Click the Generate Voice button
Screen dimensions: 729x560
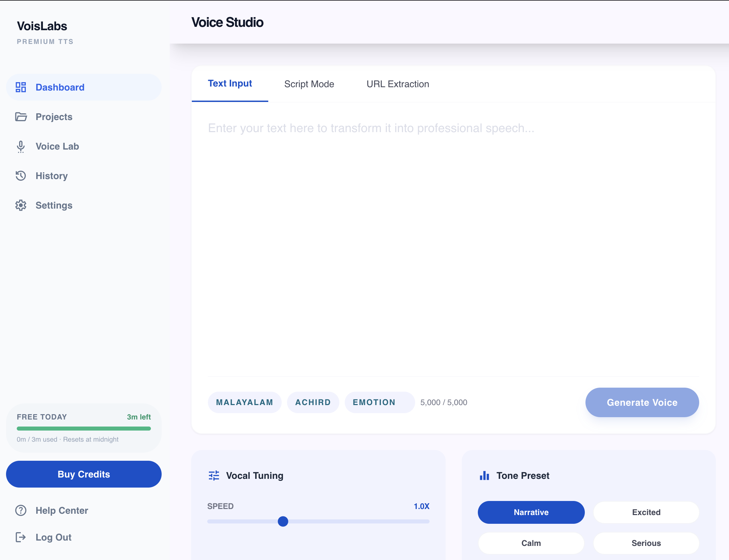[x=641, y=402]
